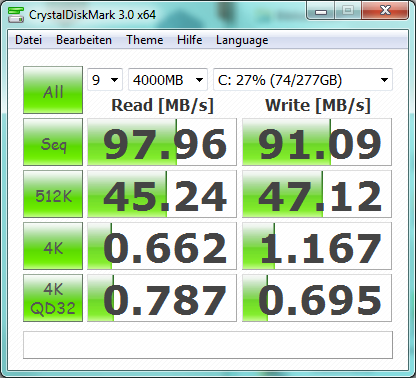Start the 512K benchmark
Image resolution: width=417 pixels, height=378 pixels.
click(53, 194)
